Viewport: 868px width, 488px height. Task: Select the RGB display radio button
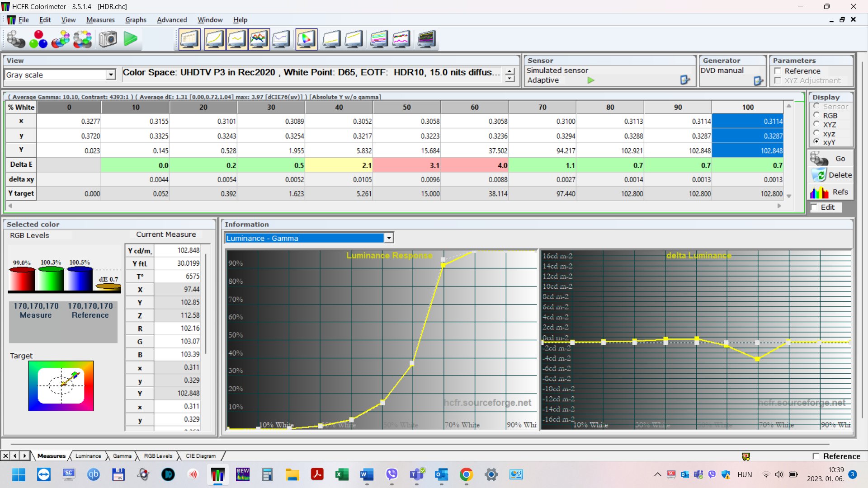(x=816, y=116)
